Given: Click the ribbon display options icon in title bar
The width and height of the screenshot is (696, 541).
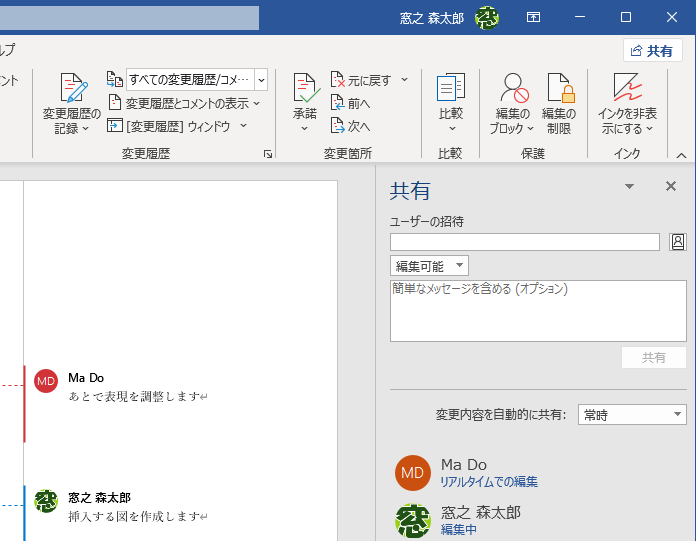Looking at the screenshot, I should click(x=533, y=17).
